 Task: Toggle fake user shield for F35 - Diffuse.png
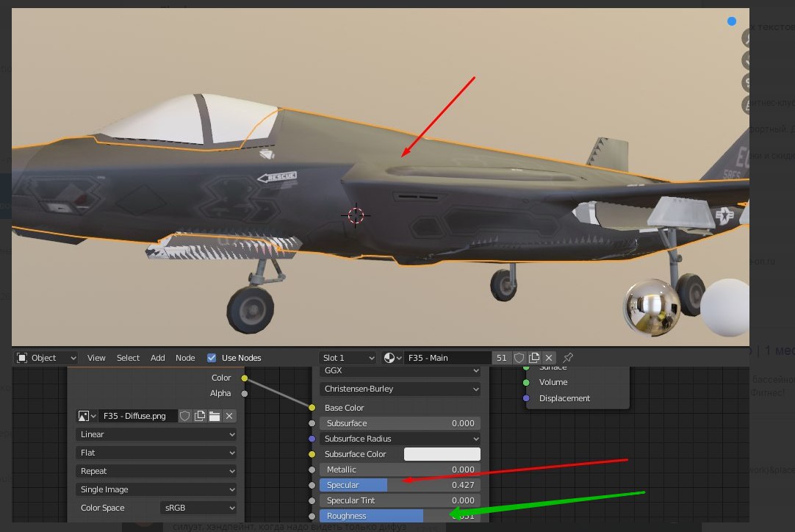(184, 417)
